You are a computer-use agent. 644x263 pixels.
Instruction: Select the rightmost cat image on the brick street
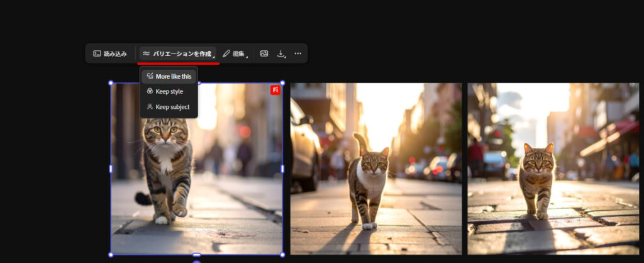tap(553, 169)
